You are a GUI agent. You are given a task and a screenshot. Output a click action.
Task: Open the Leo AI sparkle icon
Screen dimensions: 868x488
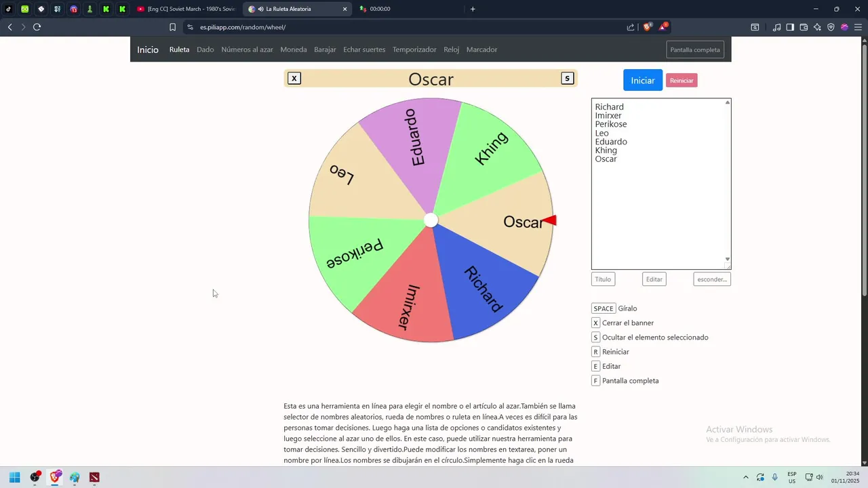click(x=817, y=27)
